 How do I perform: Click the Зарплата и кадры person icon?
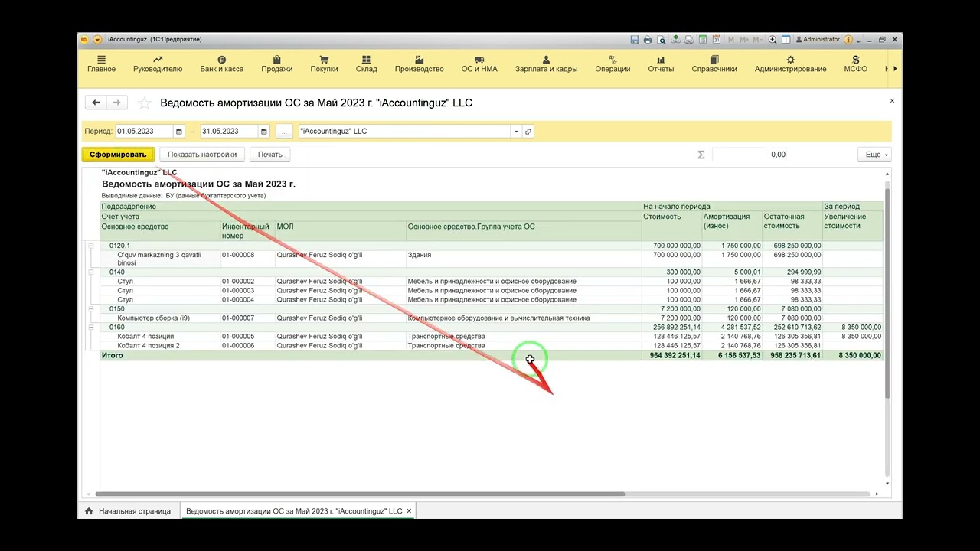[x=546, y=60]
